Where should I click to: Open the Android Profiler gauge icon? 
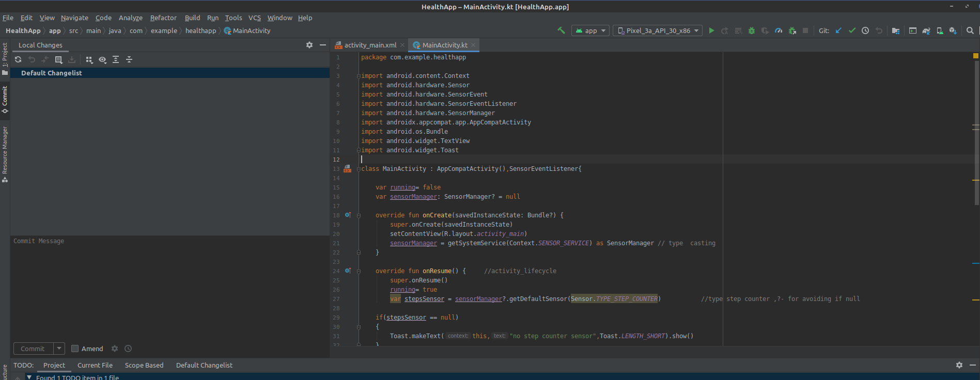(x=779, y=31)
